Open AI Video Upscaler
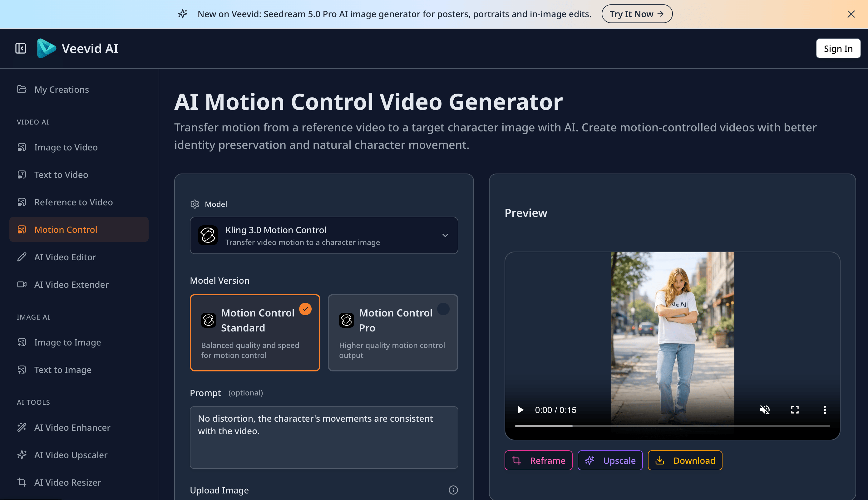This screenshot has width=868, height=500. click(79, 455)
